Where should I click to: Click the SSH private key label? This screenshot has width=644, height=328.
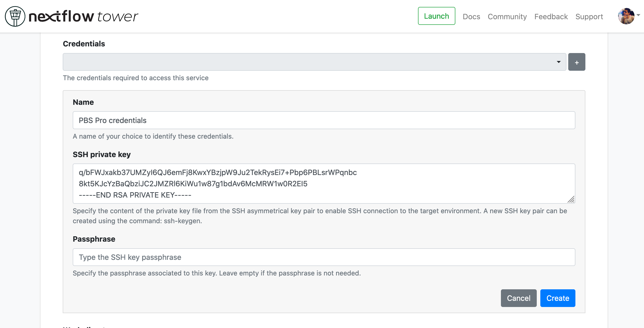102,155
